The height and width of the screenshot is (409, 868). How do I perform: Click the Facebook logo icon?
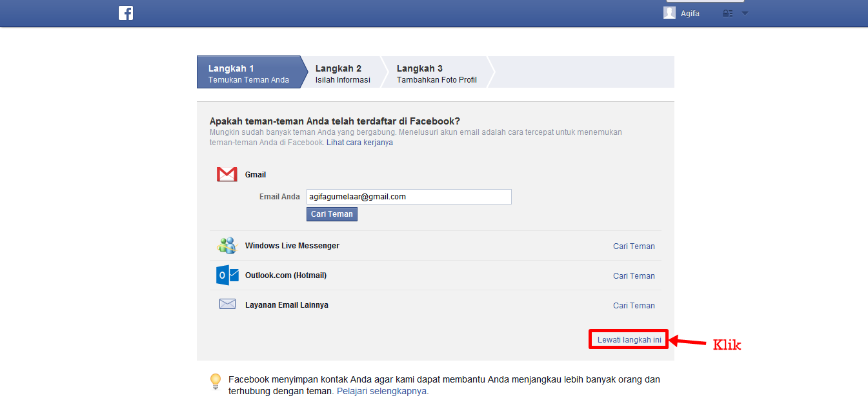(x=126, y=13)
